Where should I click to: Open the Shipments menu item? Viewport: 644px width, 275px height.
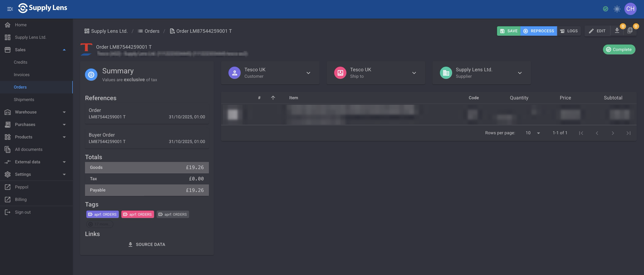pyautogui.click(x=36, y=99)
